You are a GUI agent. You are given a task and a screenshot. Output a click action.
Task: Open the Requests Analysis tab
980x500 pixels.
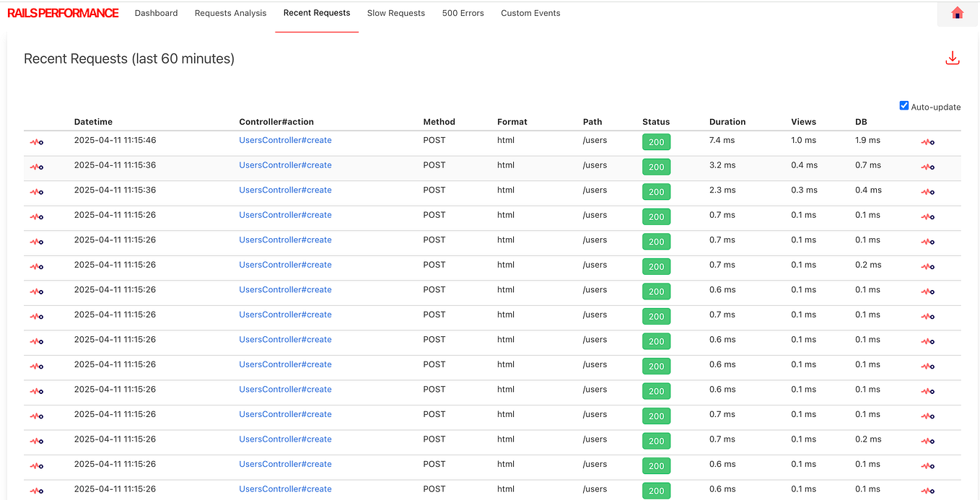click(230, 13)
